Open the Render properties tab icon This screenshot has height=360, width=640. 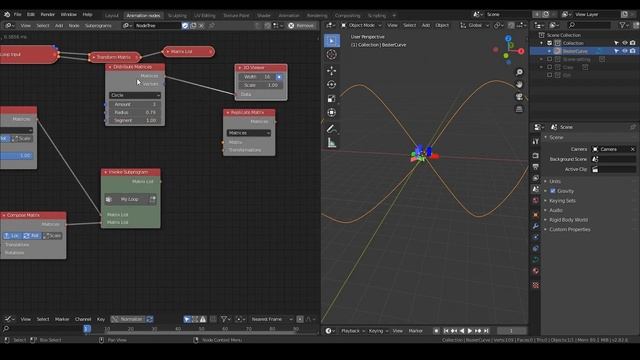[x=536, y=156]
